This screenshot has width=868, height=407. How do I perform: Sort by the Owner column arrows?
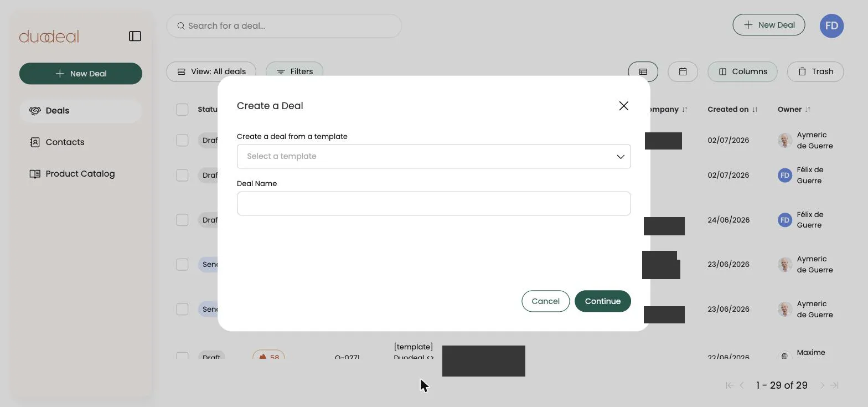click(x=808, y=110)
